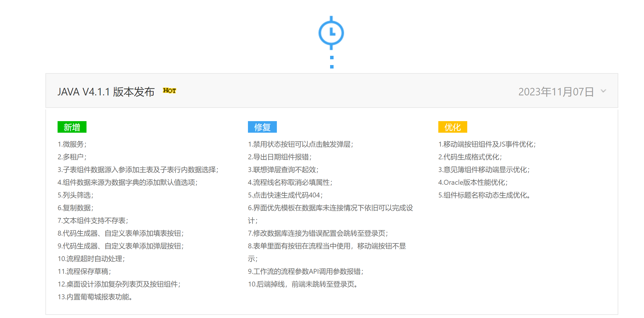
Task: Click the 2.代码生成格式优化 entry
Action: pos(470,157)
